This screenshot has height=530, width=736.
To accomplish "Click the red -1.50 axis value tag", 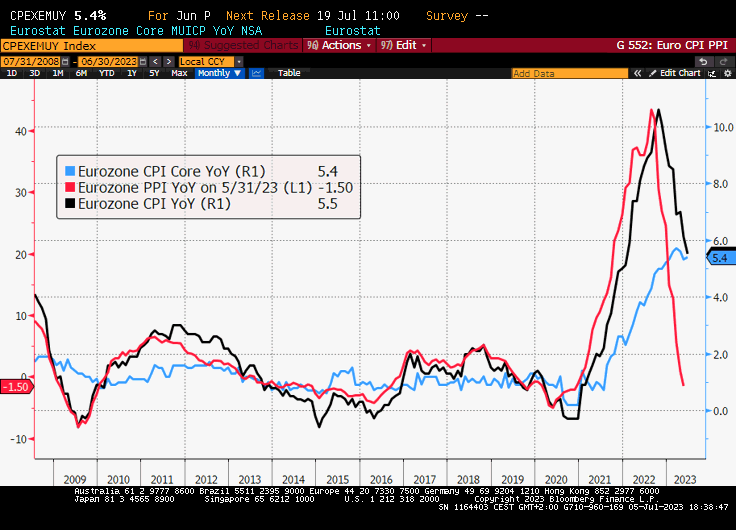I will point(16,387).
